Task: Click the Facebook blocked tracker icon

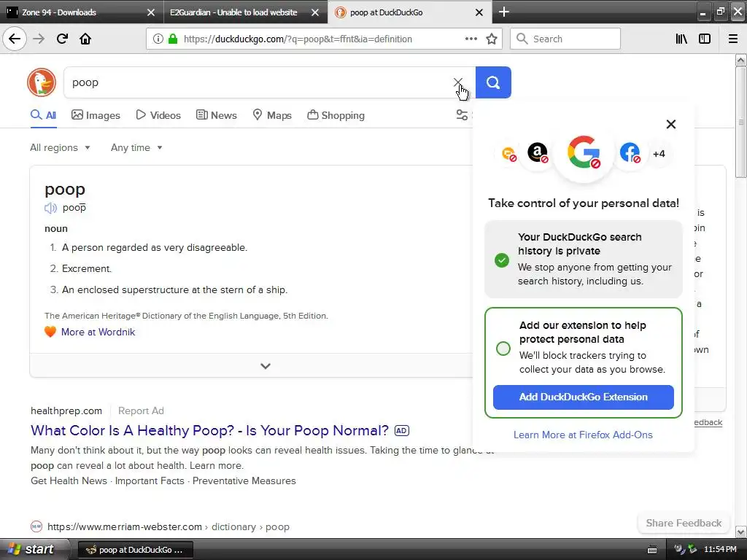Action: [x=630, y=153]
